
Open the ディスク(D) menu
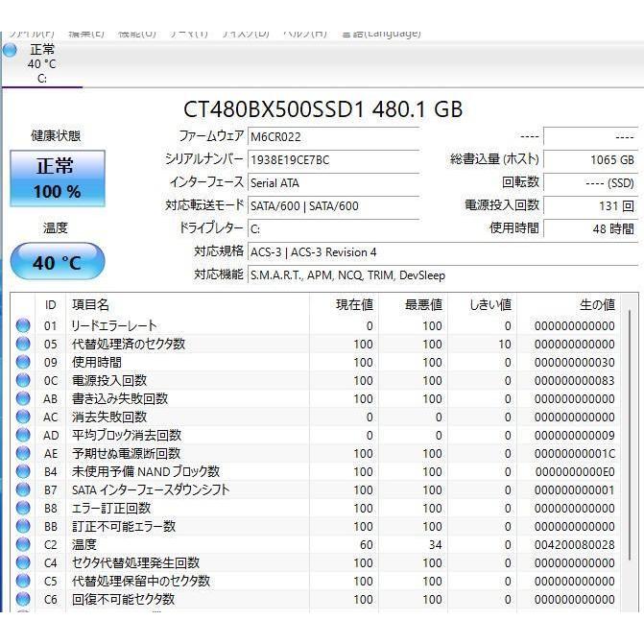pos(246,33)
